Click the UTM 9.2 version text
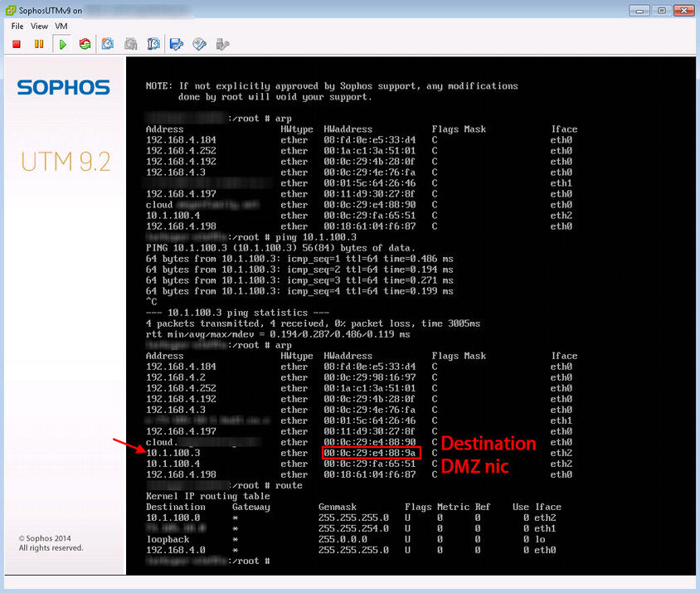The height and width of the screenshot is (593, 700). click(x=66, y=162)
